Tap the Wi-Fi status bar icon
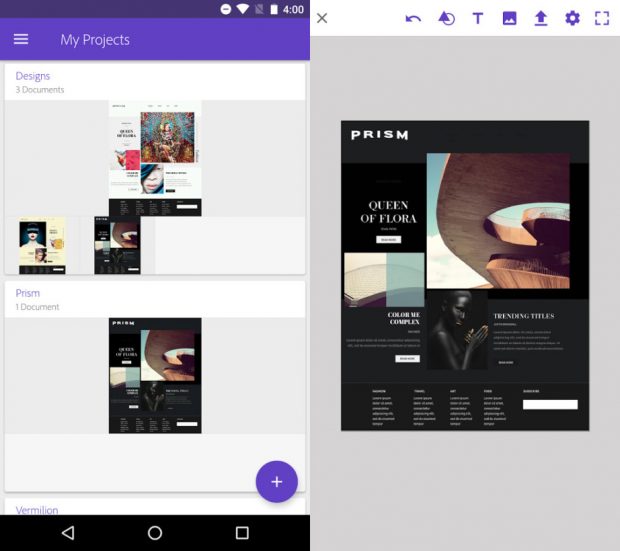 pyautogui.click(x=243, y=9)
